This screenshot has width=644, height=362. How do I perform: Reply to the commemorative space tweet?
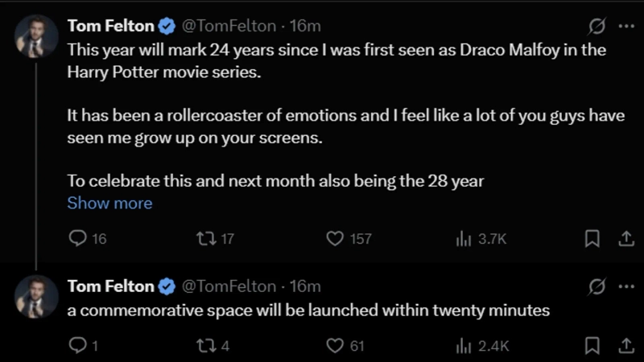click(78, 346)
